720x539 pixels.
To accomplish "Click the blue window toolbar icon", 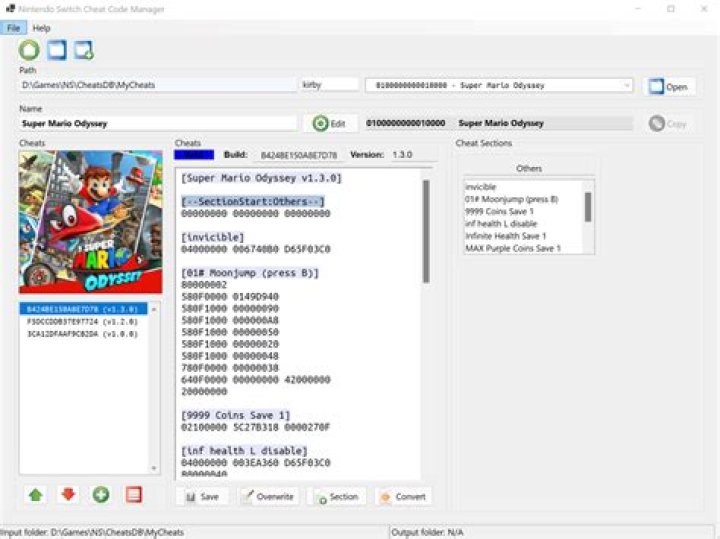I will tap(56, 50).
